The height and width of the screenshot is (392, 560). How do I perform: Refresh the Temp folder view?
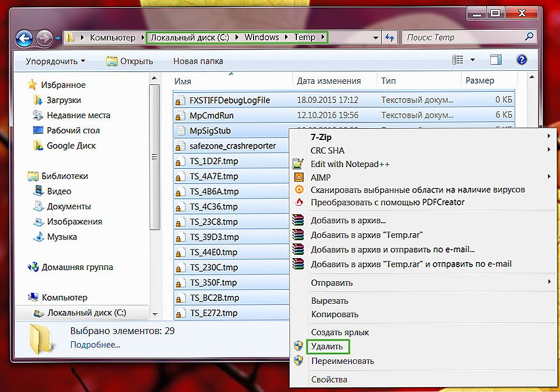(390, 38)
